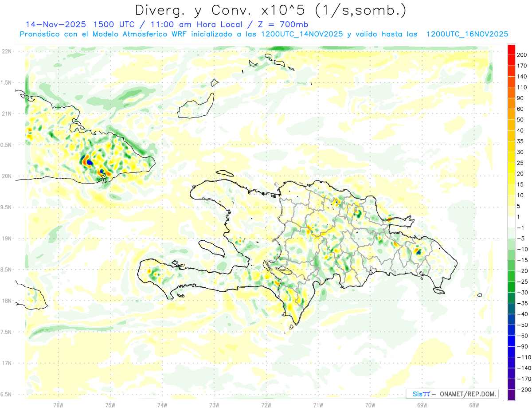Click the "76W" longitude label
Viewport: 532px width, 411px height.
(x=58, y=405)
